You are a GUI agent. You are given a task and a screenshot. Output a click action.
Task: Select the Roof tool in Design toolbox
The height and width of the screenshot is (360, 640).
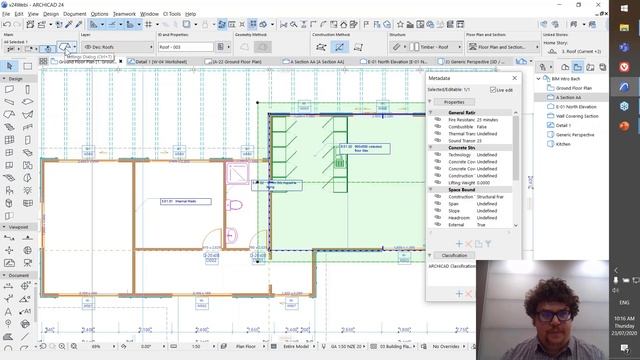[x=9, y=114]
